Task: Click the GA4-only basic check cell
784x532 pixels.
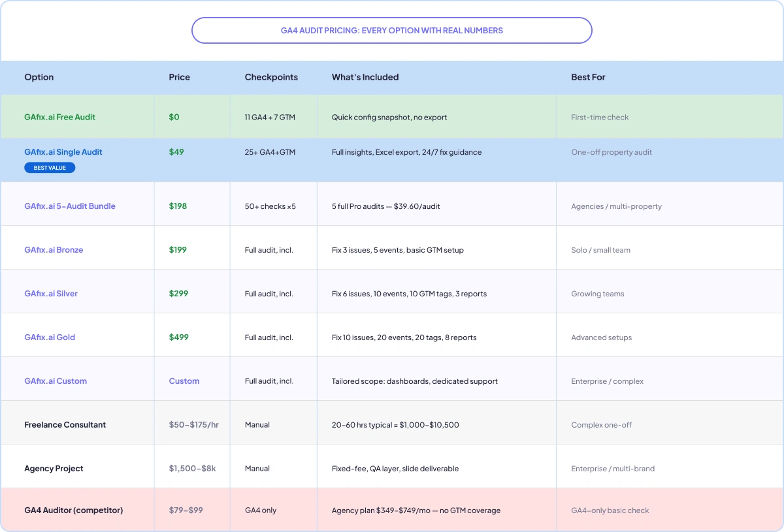Action: [x=610, y=510]
